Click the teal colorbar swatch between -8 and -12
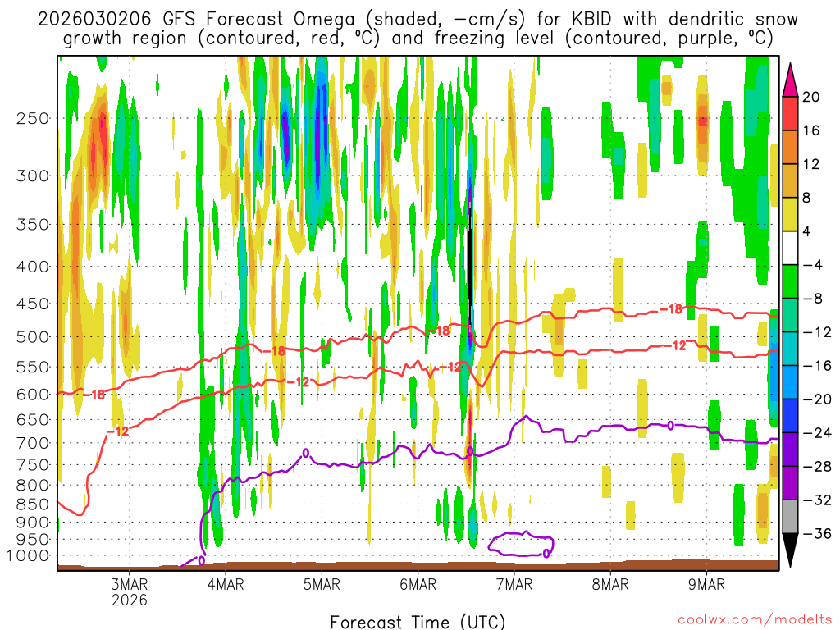The image size is (840, 630). (790, 315)
